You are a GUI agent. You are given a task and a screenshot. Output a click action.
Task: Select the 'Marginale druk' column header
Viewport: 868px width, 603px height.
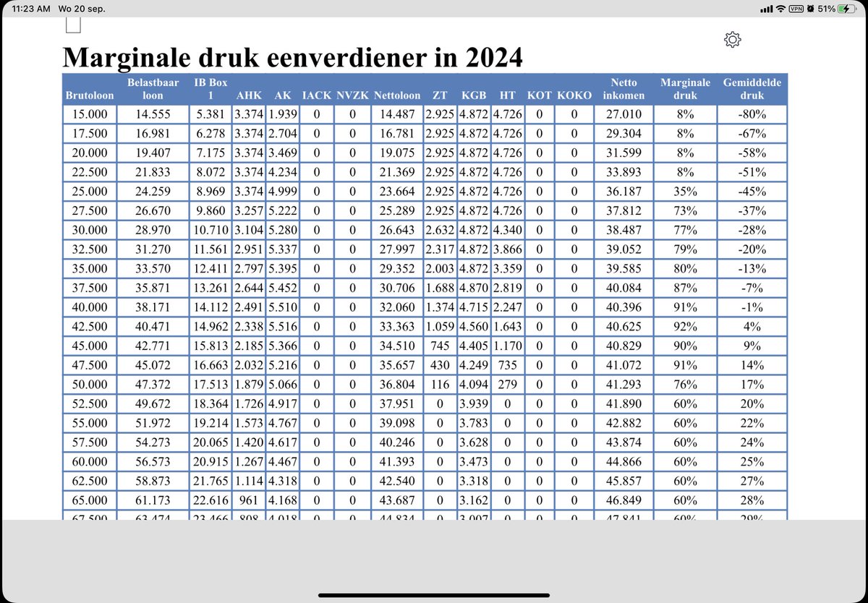685,89
